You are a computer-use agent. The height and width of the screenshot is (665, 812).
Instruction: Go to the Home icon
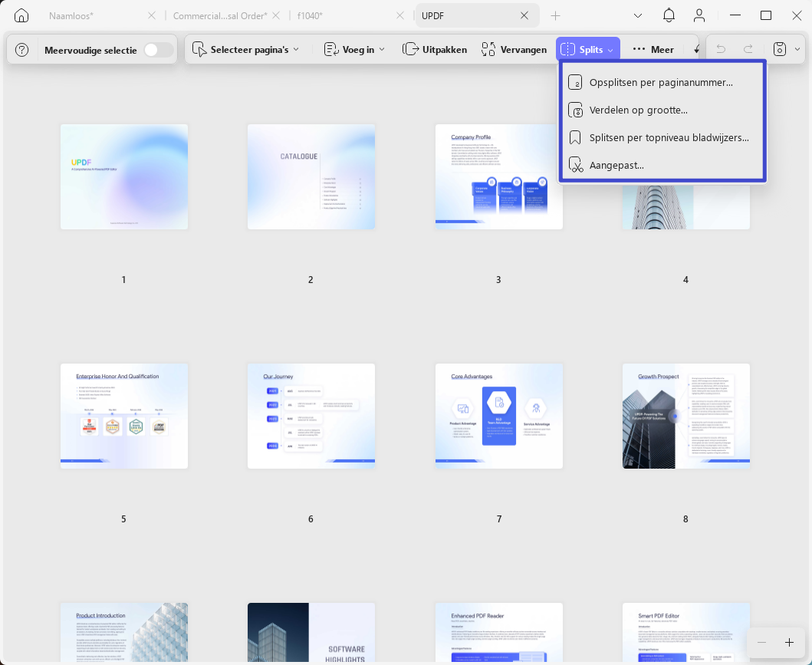point(21,15)
